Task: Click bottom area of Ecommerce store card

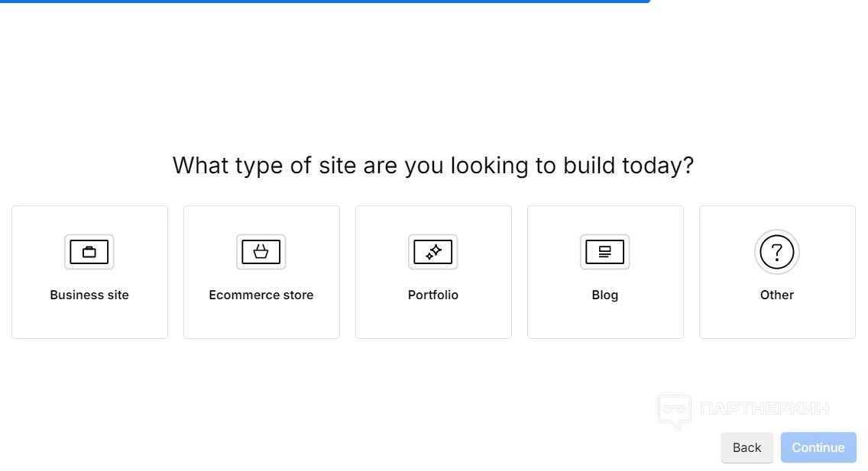Action: (x=261, y=324)
